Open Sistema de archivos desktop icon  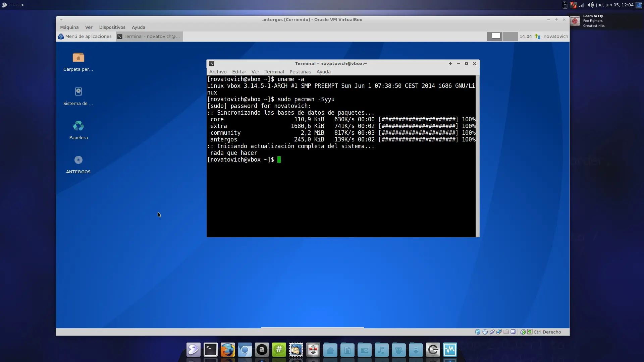[x=78, y=96]
